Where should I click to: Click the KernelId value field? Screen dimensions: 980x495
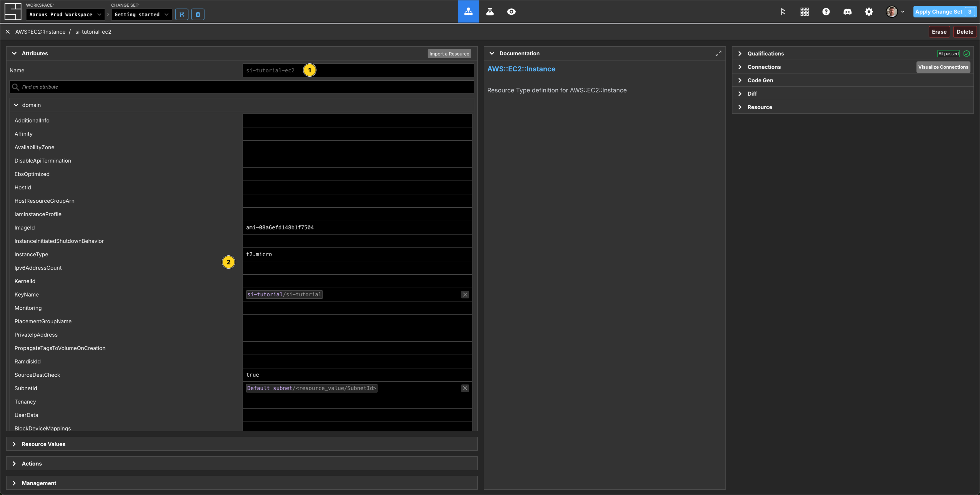coord(358,281)
